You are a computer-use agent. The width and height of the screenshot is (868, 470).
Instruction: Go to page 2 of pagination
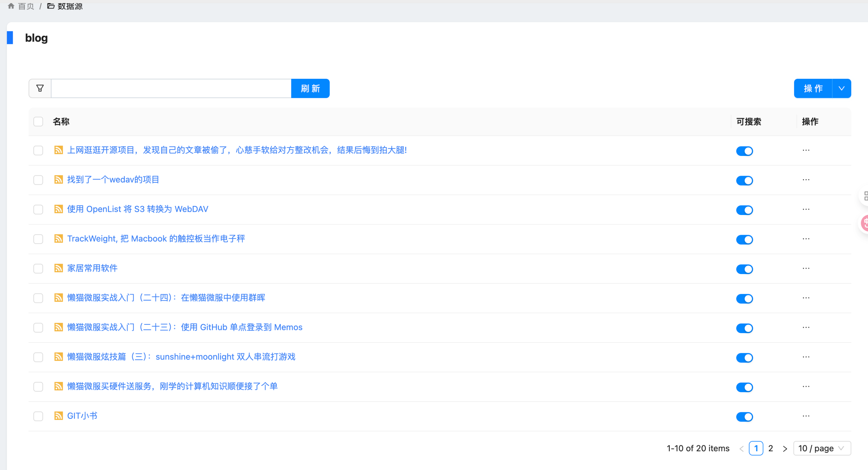point(770,448)
